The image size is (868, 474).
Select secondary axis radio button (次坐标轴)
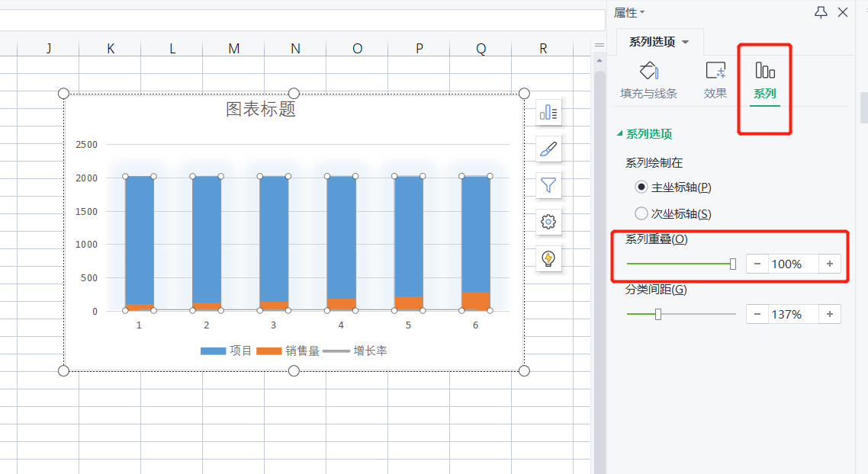click(x=641, y=214)
